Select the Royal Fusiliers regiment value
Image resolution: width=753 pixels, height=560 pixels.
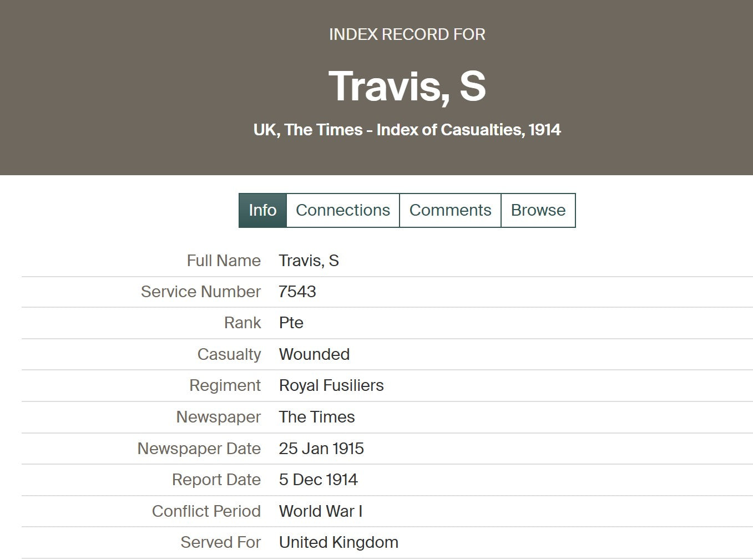pos(331,385)
